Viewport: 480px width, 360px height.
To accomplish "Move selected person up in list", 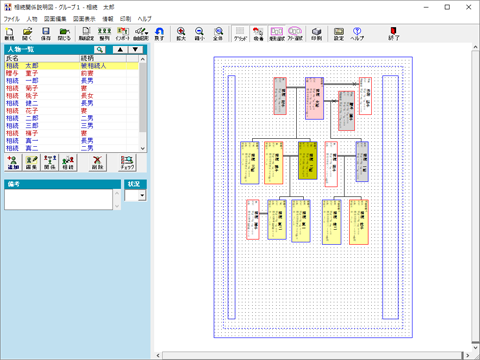I will [x=120, y=50].
